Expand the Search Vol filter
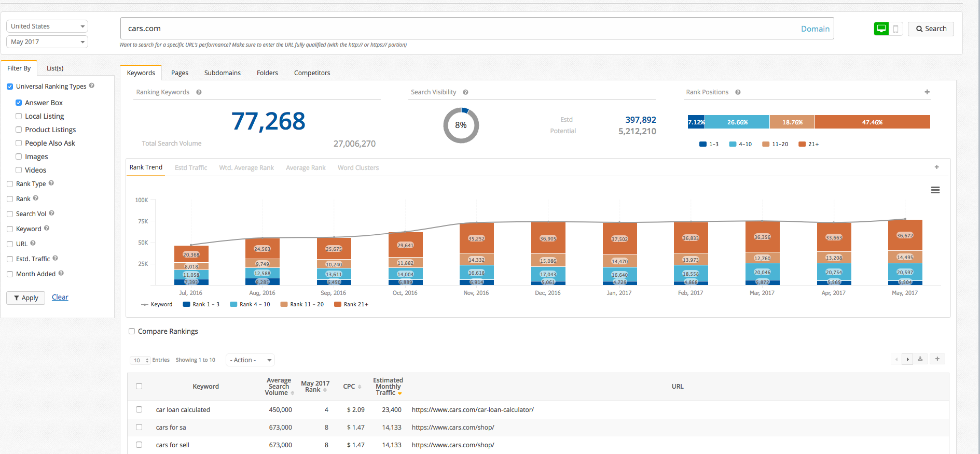 (x=10, y=214)
